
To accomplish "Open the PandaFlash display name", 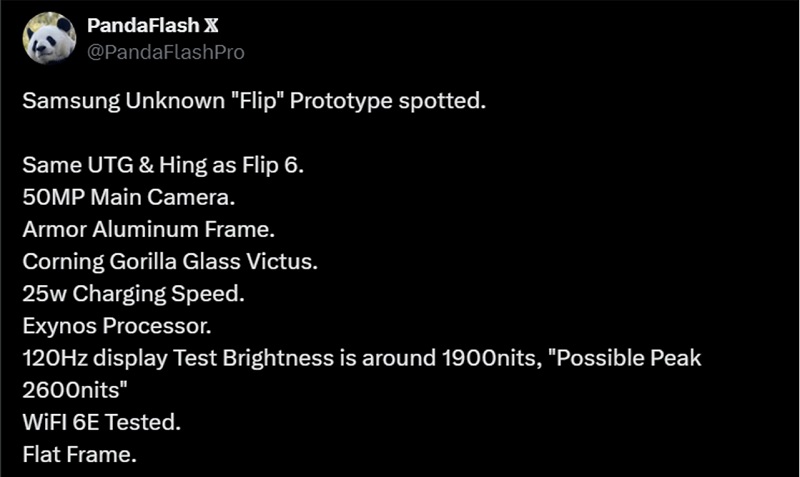I will (143, 26).
